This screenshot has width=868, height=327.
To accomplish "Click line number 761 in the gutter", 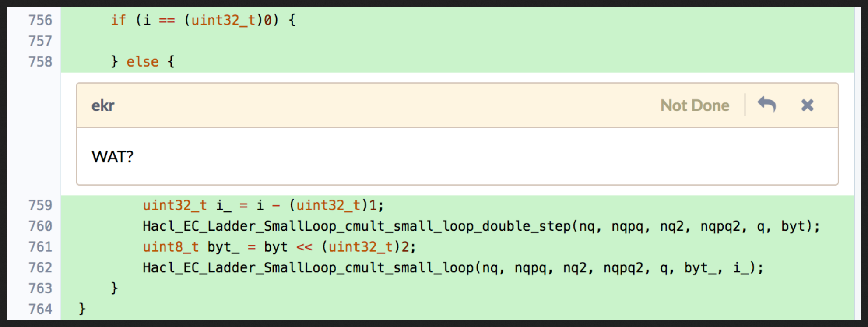I will tap(40, 247).
